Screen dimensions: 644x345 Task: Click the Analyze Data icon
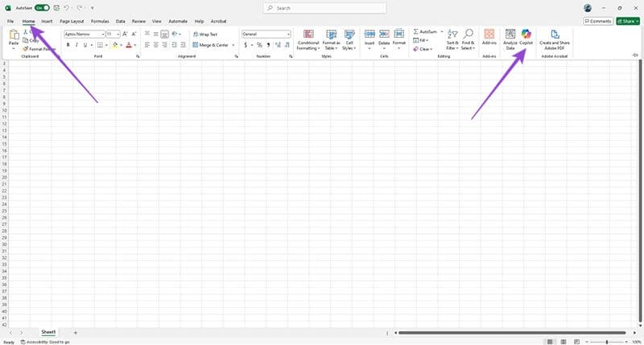point(510,38)
